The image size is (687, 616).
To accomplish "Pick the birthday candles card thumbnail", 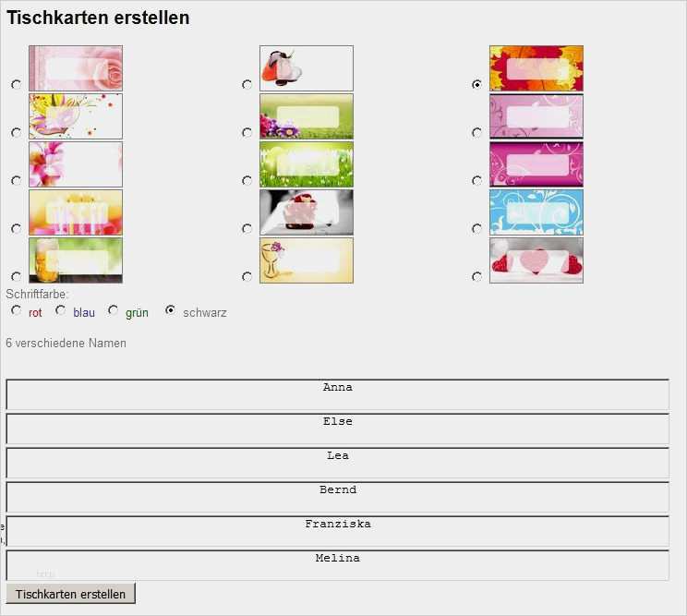I will (x=76, y=212).
